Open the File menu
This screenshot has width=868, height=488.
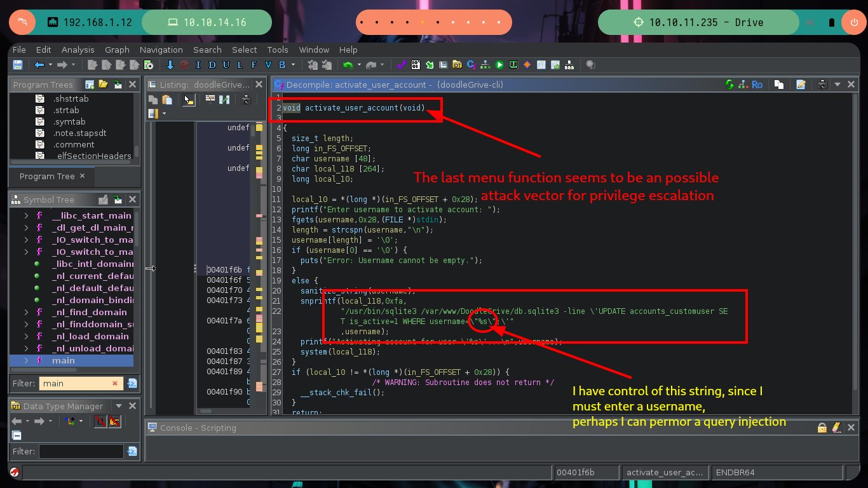pos(19,50)
